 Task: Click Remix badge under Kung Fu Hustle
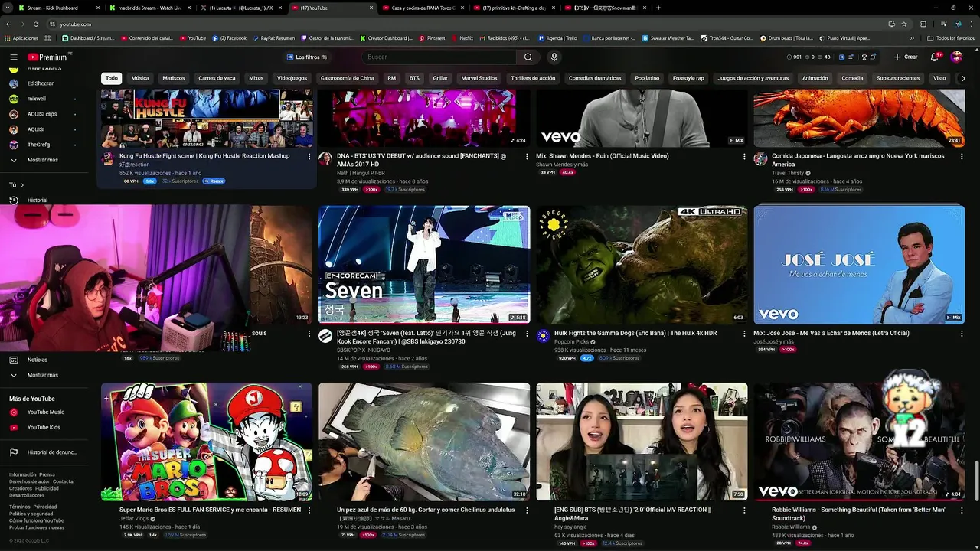[214, 181]
